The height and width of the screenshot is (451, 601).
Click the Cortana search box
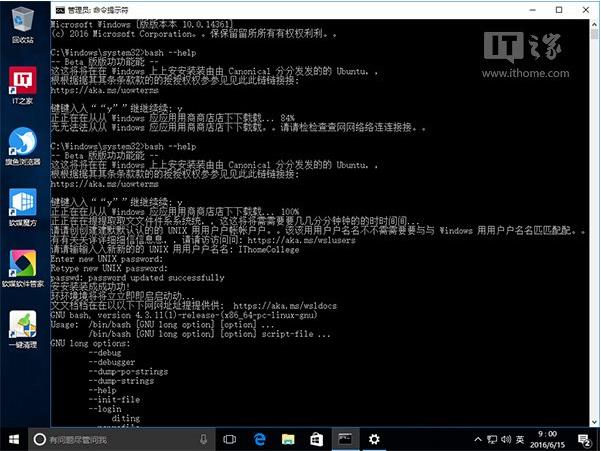point(110,439)
